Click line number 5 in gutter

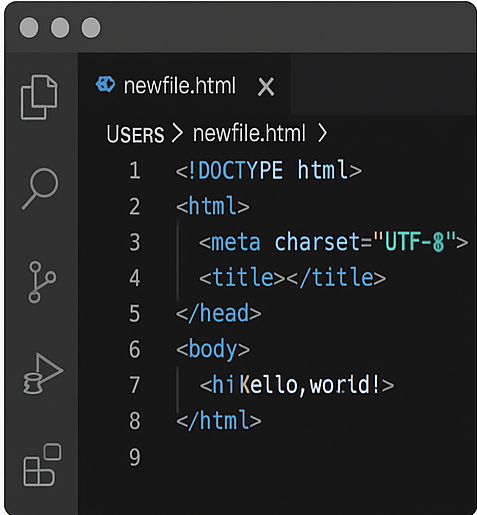(135, 313)
